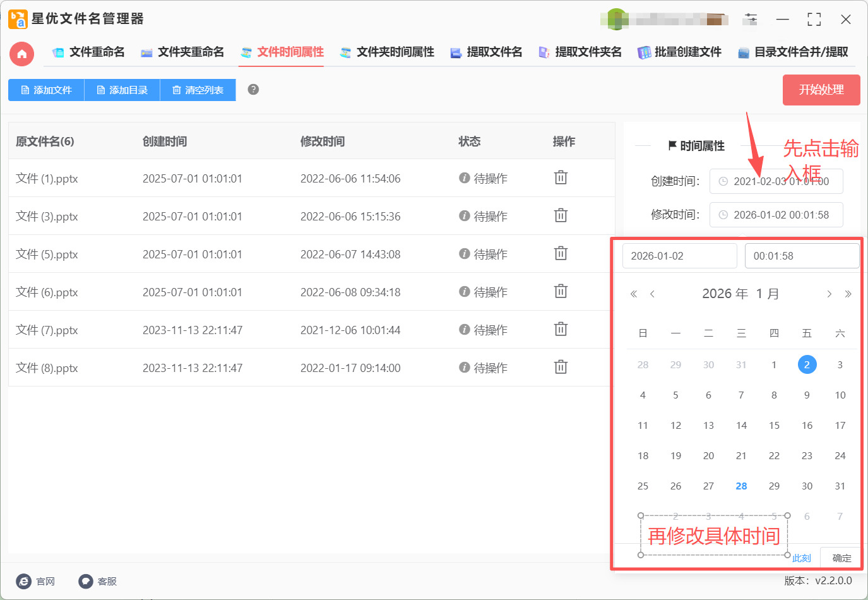Confirm date with 确定 button
Screen dimensions: 868x600
841,558
